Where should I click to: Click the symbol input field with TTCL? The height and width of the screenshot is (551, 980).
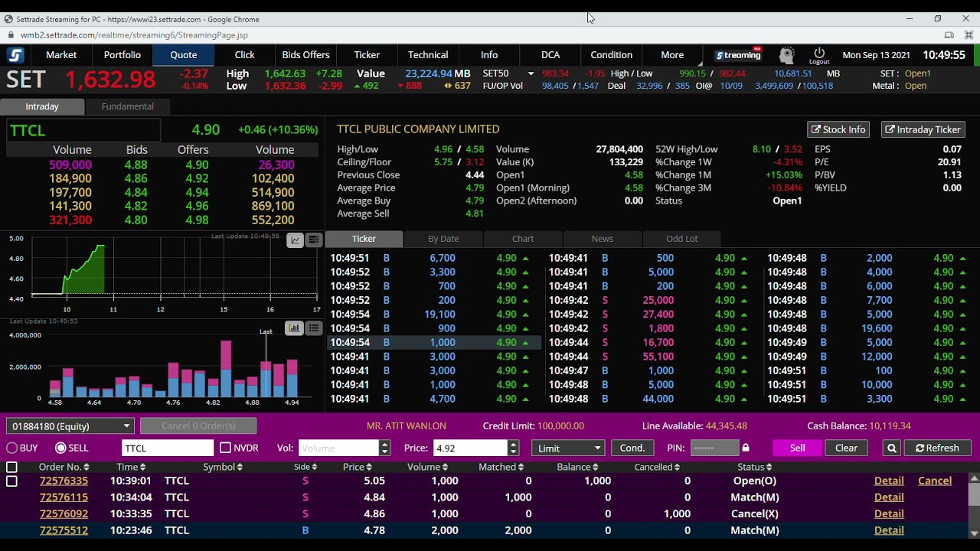(x=168, y=448)
